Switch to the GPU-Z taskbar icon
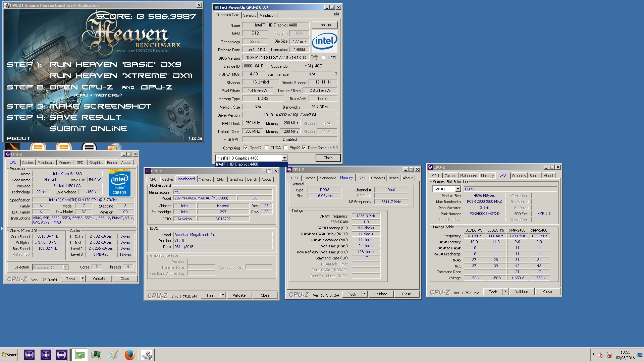 [x=79, y=355]
